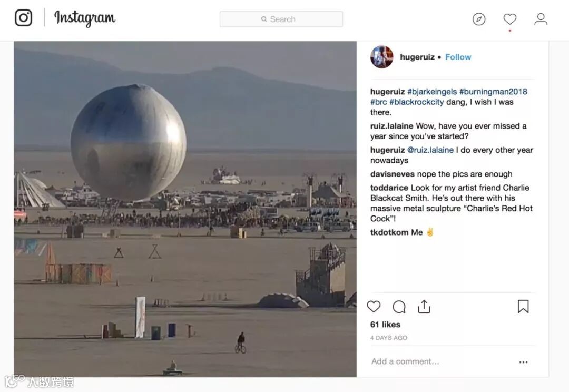Open the more options ellipsis menu
The image size is (569, 392).
pos(523,362)
